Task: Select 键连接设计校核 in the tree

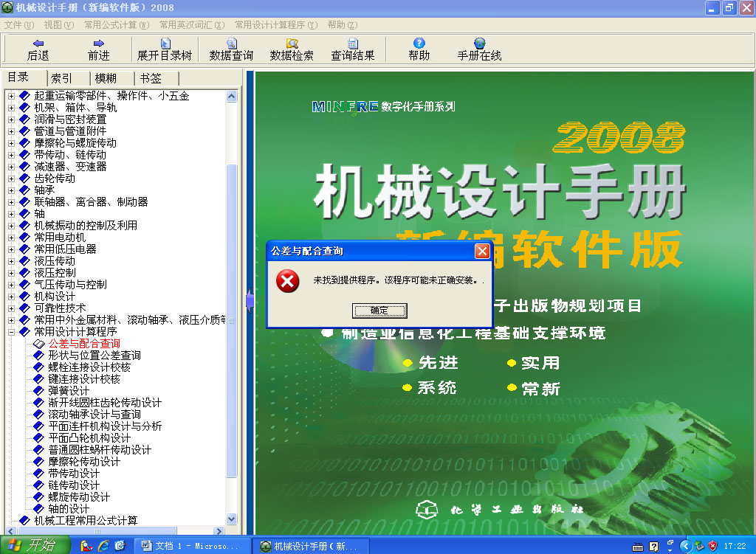Action: tap(84, 379)
